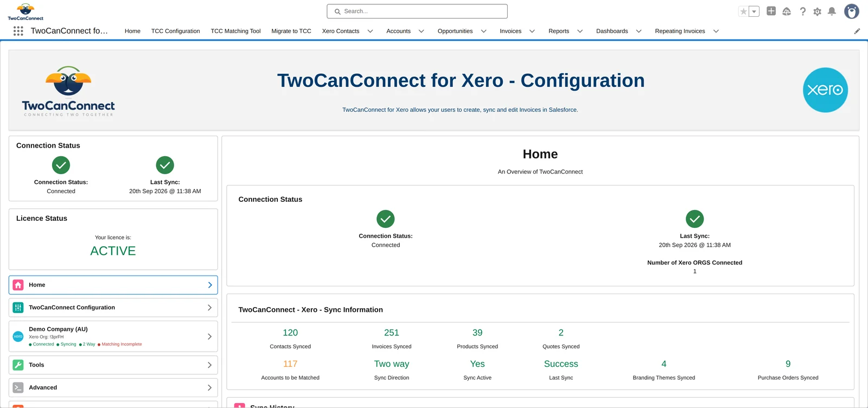868x408 pixels.
Task: Select the Home sidebar menu item
Action: click(x=113, y=285)
